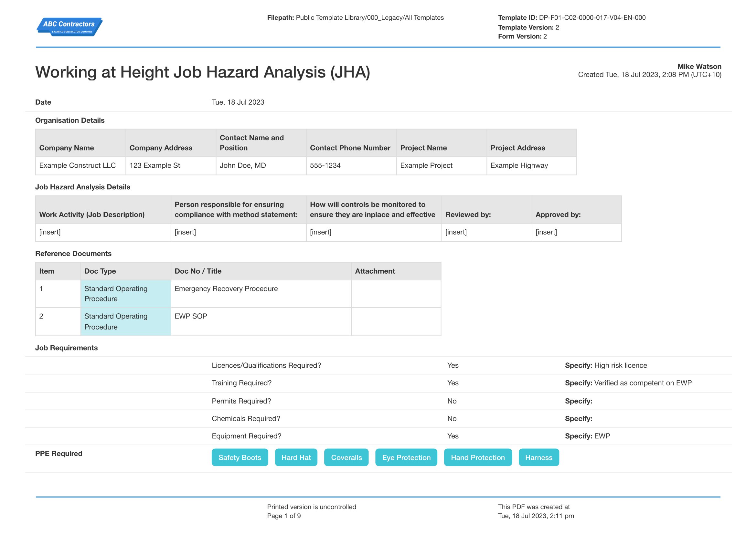756x534 pixels.
Task: Select the Safety Boots PPE tag
Action: [x=240, y=457]
